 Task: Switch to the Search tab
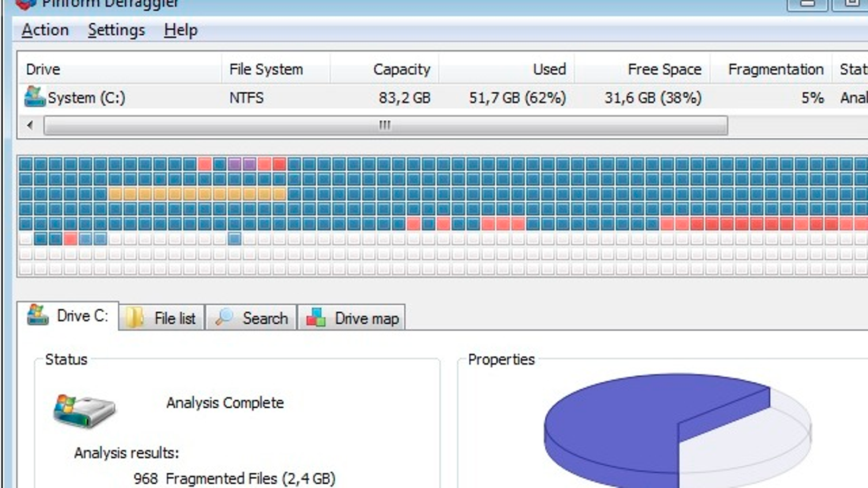[251, 318]
